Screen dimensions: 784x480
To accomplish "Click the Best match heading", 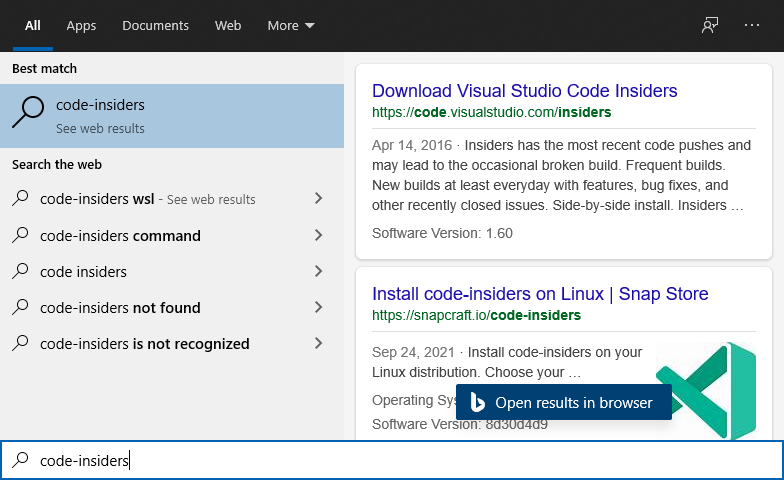I will (44, 68).
